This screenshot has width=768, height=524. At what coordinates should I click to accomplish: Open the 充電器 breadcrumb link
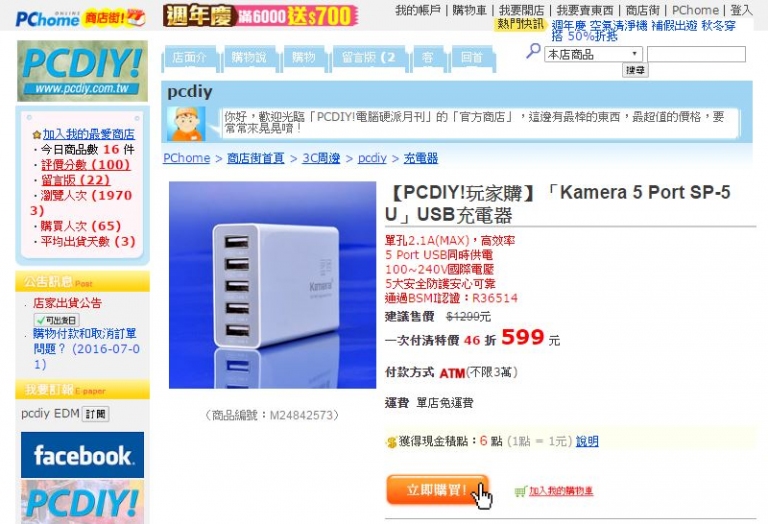pos(421,158)
